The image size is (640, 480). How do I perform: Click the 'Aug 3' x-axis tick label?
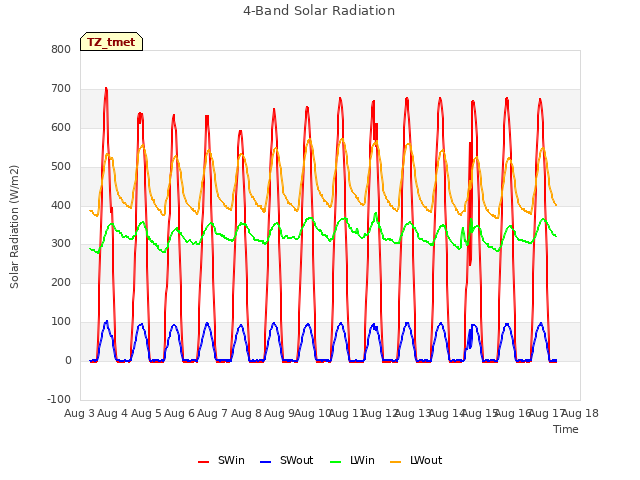79,413
